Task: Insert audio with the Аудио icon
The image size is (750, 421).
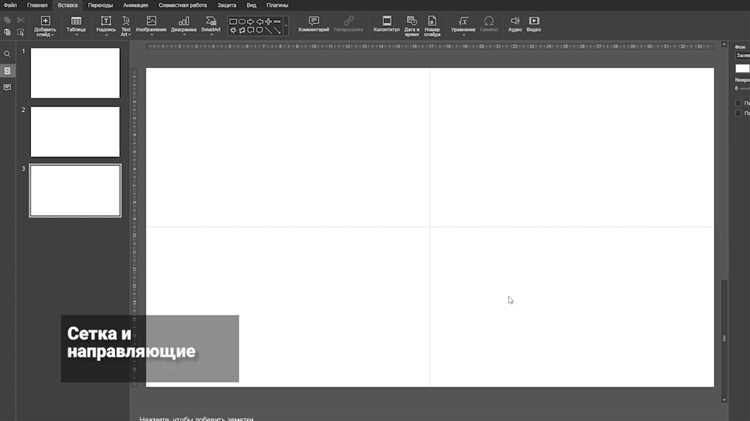Action: click(x=515, y=24)
